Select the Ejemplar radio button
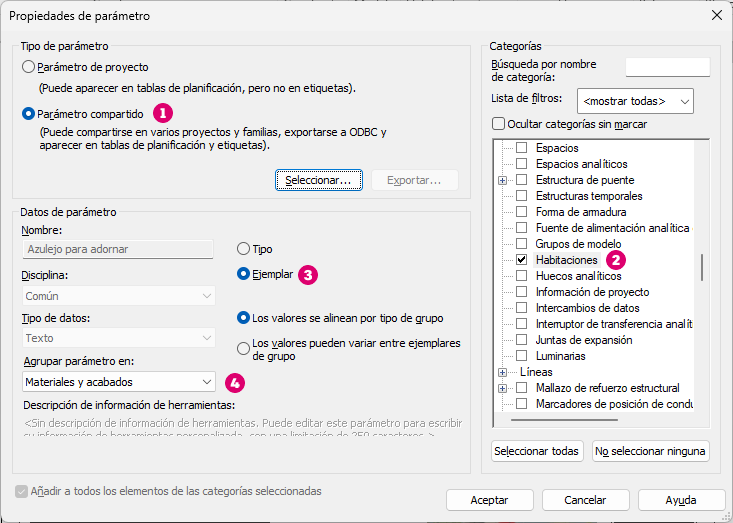The height and width of the screenshot is (523, 733). pos(243,273)
